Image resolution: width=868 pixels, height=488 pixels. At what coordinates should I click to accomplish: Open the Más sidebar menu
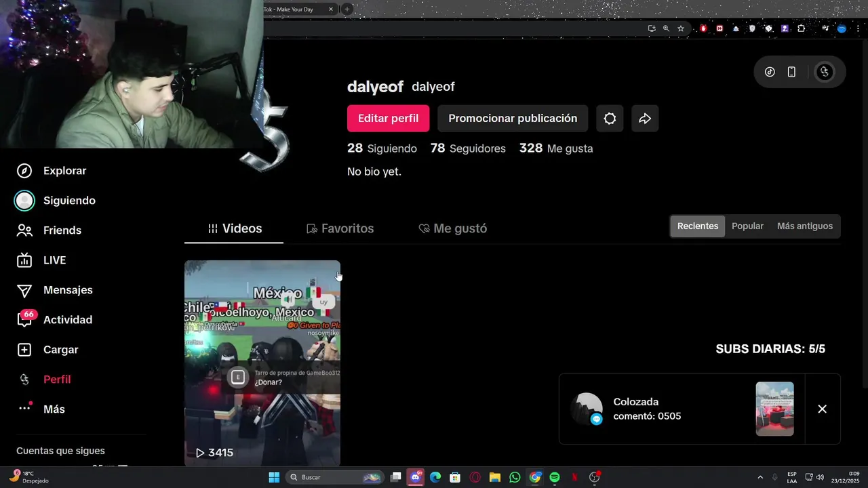point(41,409)
